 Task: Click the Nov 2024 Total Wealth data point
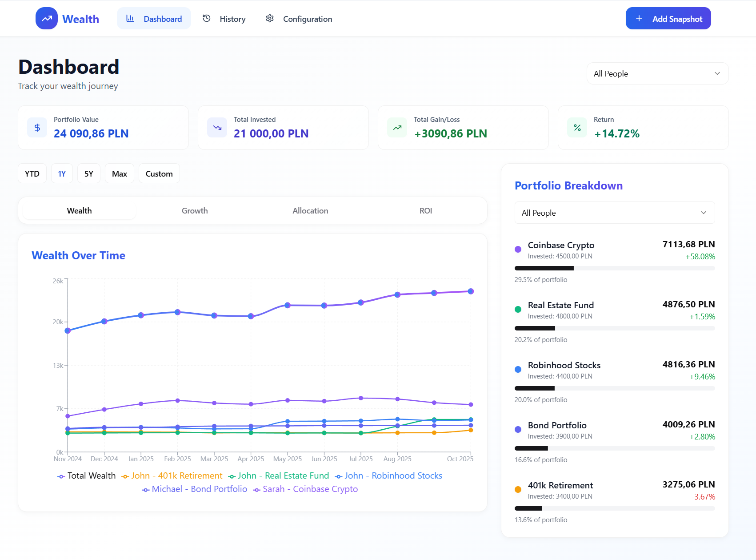click(x=68, y=330)
